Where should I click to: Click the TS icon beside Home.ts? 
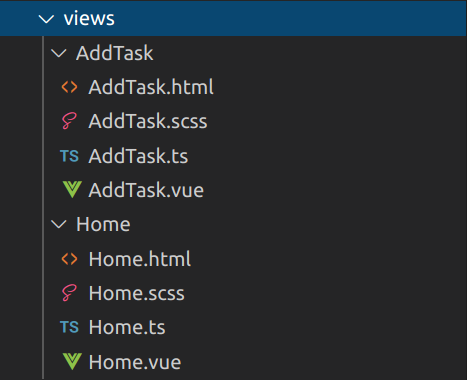pyautogui.click(x=69, y=327)
